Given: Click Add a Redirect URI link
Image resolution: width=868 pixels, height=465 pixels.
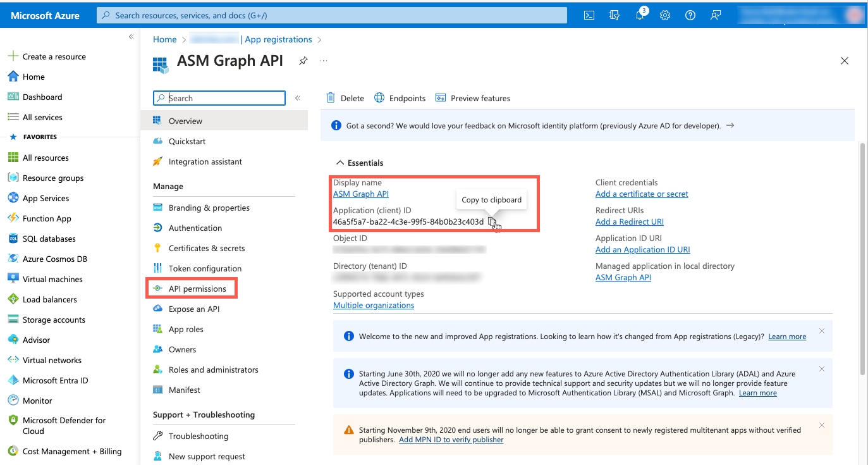Looking at the screenshot, I should (x=629, y=222).
